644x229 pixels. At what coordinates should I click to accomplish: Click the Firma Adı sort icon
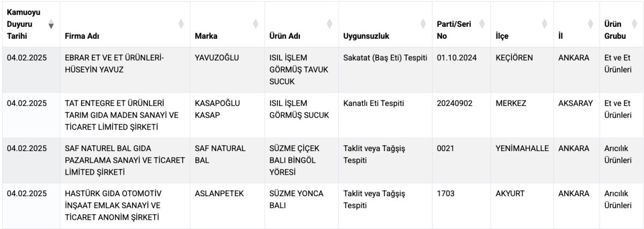coord(181,24)
